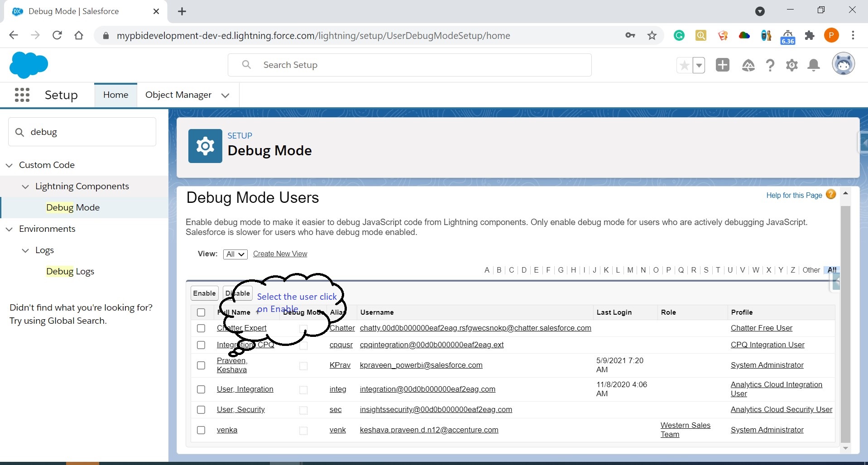This screenshot has height=465, width=868.
Task: Collapse the Lightning Components node
Action: pos(25,187)
